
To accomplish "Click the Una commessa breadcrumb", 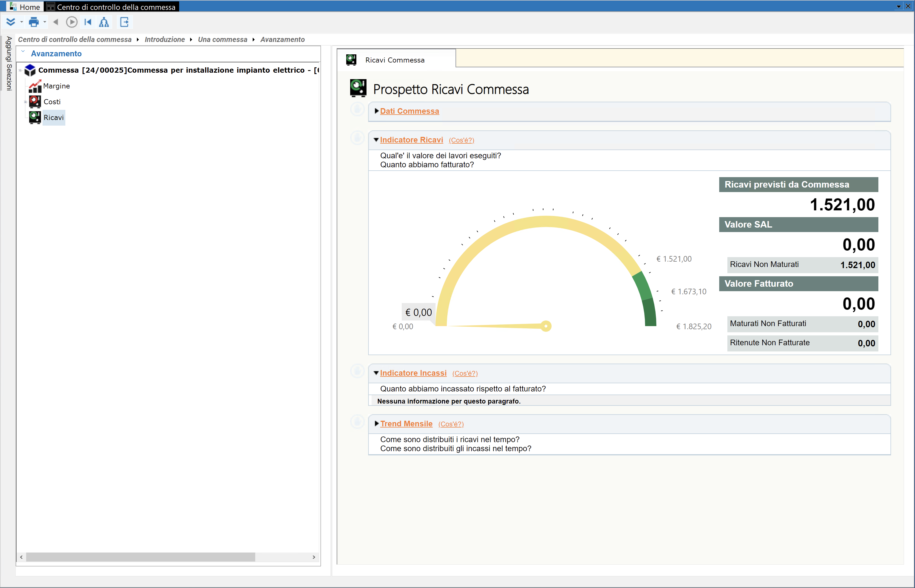I will (x=223, y=39).
